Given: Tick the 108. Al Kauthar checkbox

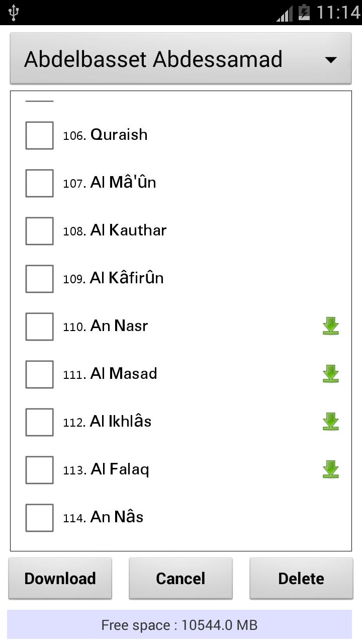Looking at the screenshot, I should pos(39,231).
